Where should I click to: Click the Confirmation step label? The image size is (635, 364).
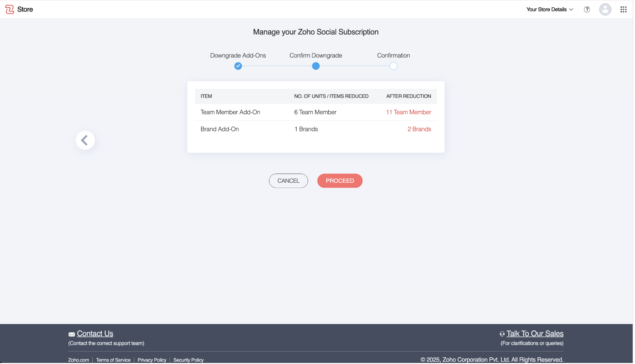coord(393,56)
